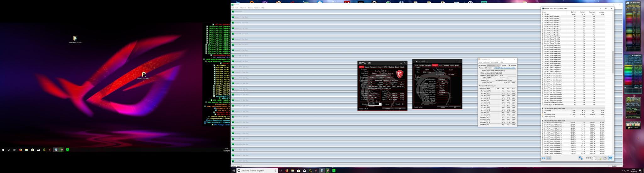Toggle the LOCK ON/OFF gadget button
The image size is (644, 173).
click(634, 127)
